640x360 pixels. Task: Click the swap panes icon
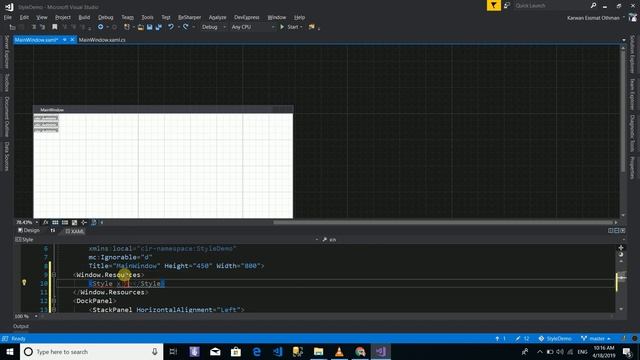(53, 231)
